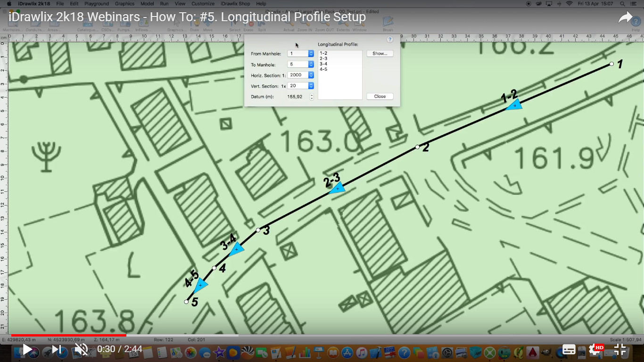Open the Customize menu
Screen dimensions: 644x362
(203, 3)
